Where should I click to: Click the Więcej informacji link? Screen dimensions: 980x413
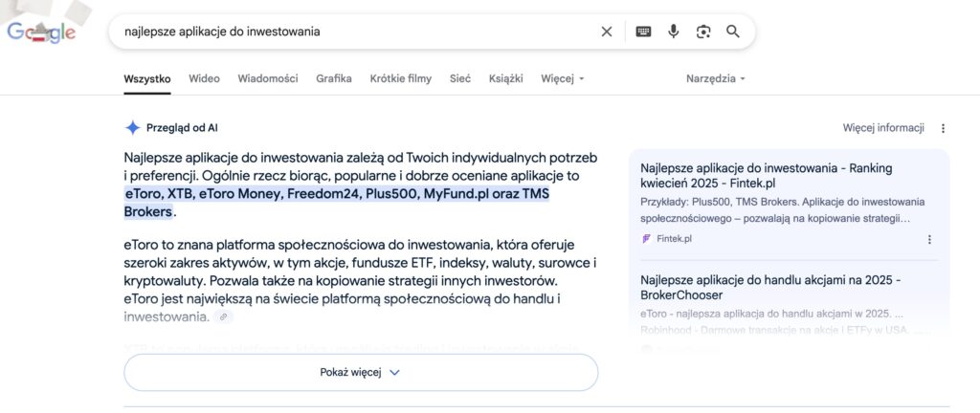tap(883, 128)
